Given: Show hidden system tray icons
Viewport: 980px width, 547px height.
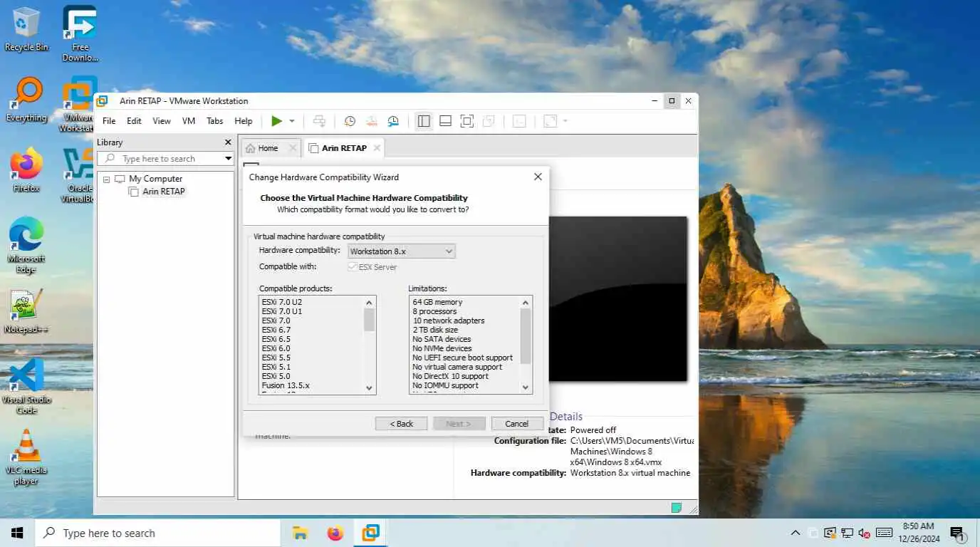Looking at the screenshot, I should [x=796, y=533].
